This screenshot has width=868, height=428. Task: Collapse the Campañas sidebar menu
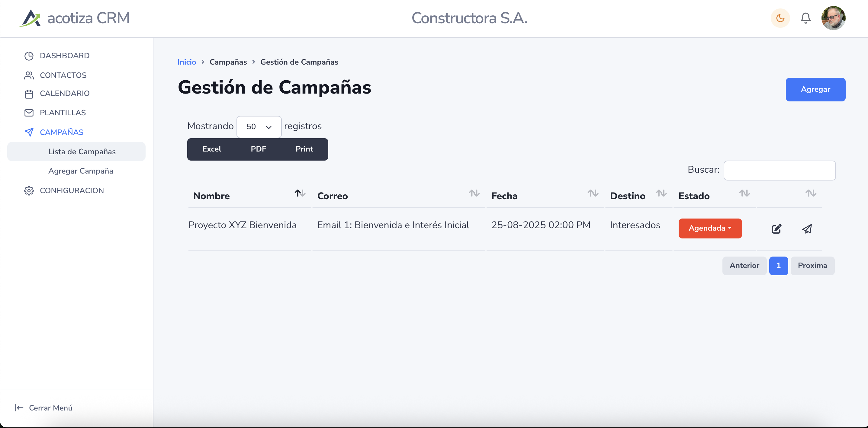(61, 132)
